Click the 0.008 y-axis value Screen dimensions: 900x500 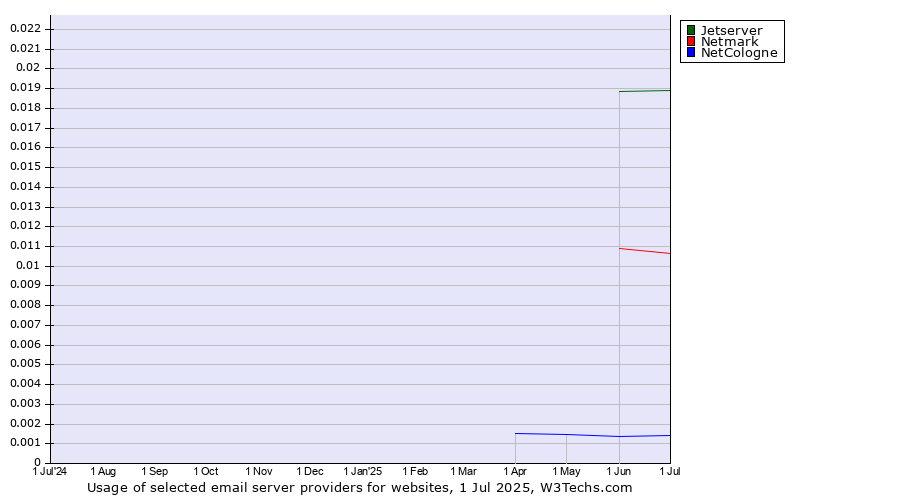pyautogui.click(x=25, y=304)
